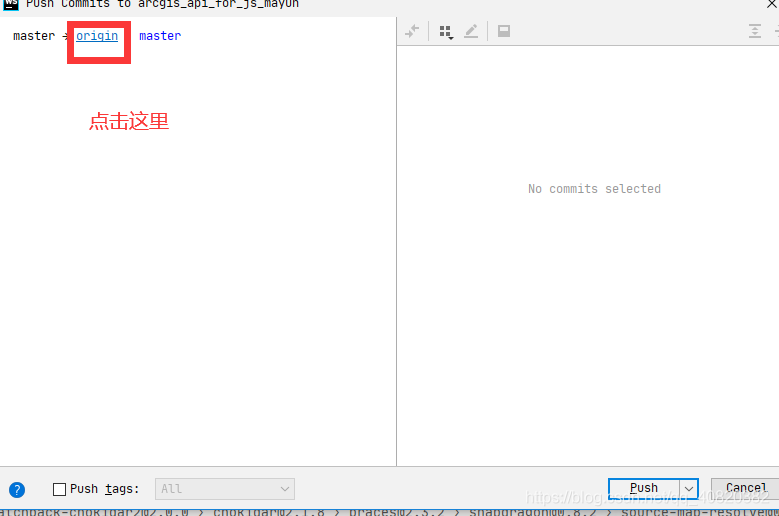
Task: Enable the Push tags checkbox
Action: click(59, 489)
